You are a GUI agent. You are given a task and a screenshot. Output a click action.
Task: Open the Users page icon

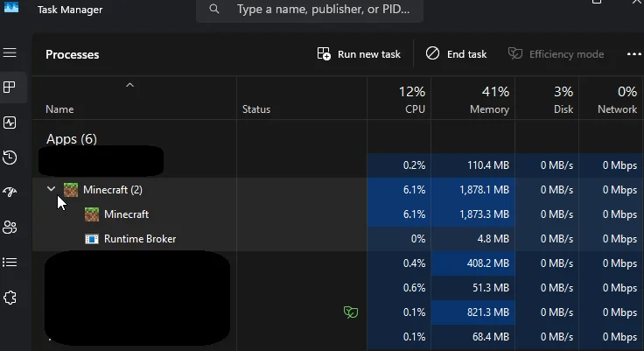click(10, 228)
